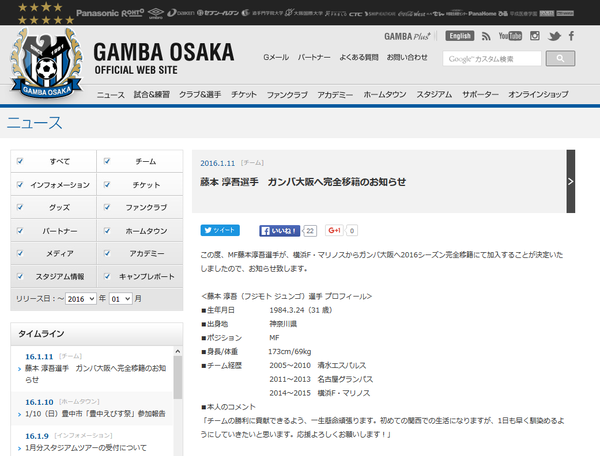The width and height of the screenshot is (600, 456).
Task: Click the Facebook いいね! button
Action: point(279,231)
